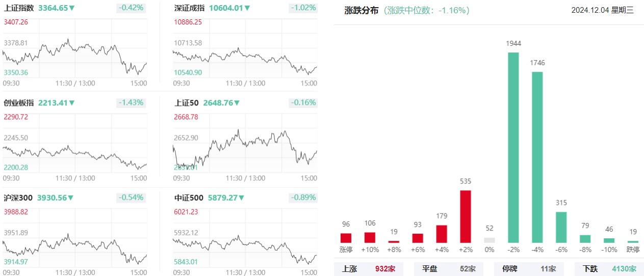Click the 深证成指 down-arrow indicator

click(247, 8)
